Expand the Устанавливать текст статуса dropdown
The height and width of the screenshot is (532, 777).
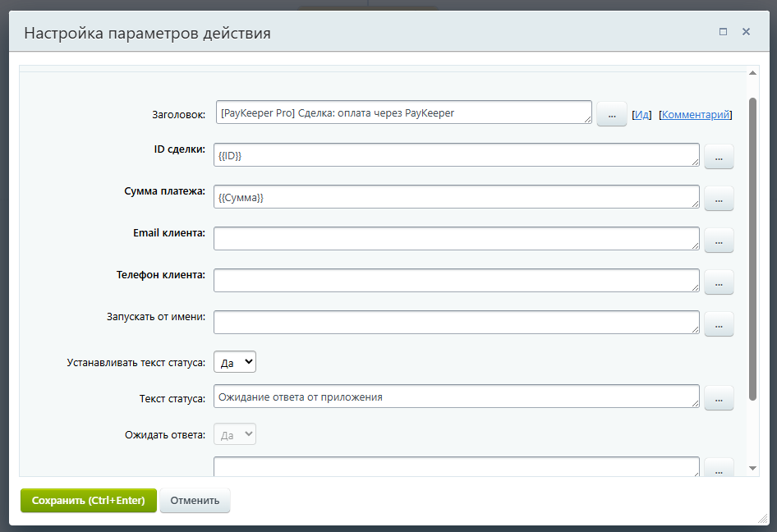(x=235, y=362)
